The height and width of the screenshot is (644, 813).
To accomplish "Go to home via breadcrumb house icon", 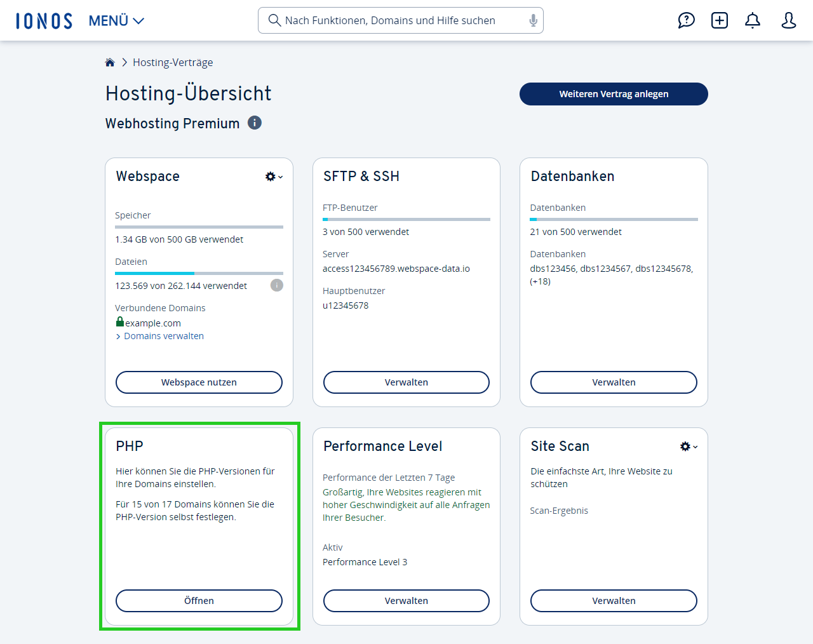I will tap(110, 62).
